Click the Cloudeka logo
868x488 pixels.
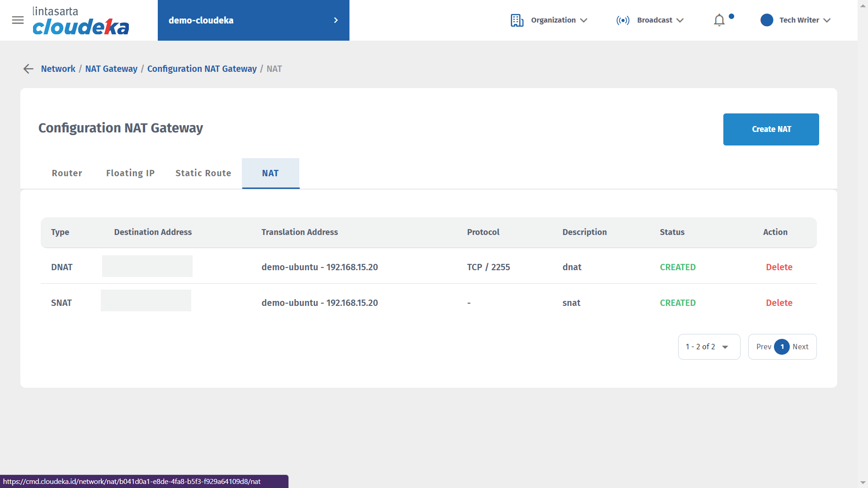[x=80, y=21]
